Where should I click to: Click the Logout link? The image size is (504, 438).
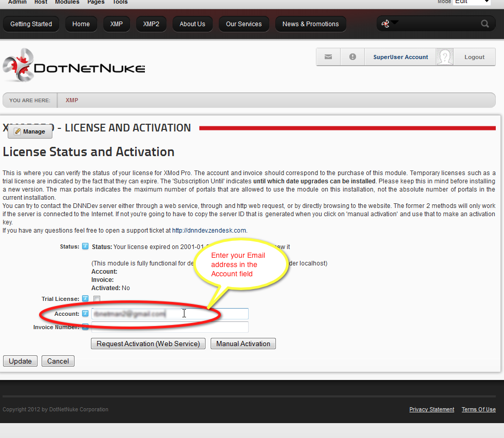coord(474,57)
